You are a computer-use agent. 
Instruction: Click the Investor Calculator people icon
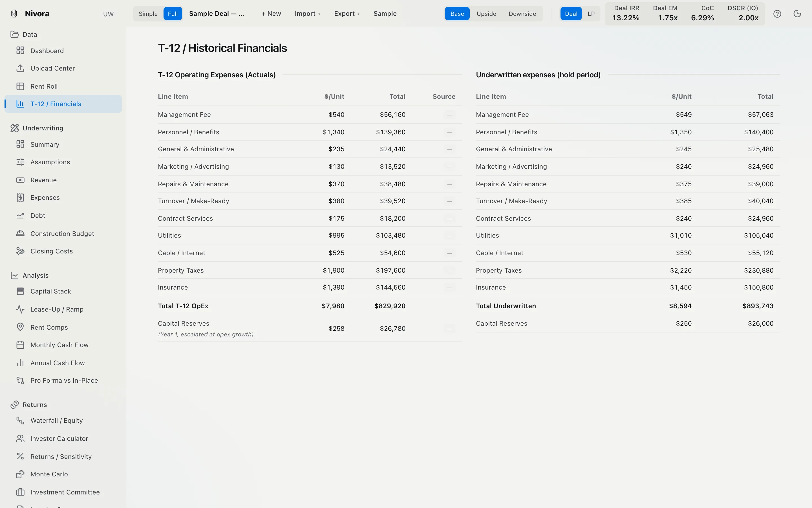pyautogui.click(x=20, y=439)
